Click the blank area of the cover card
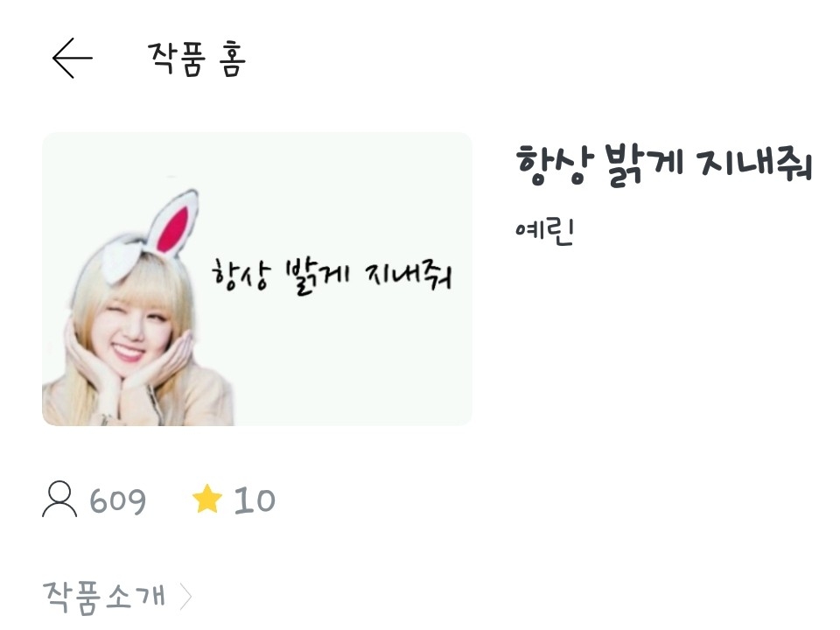The height and width of the screenshot is (630, 840). (x=343, y=364)
